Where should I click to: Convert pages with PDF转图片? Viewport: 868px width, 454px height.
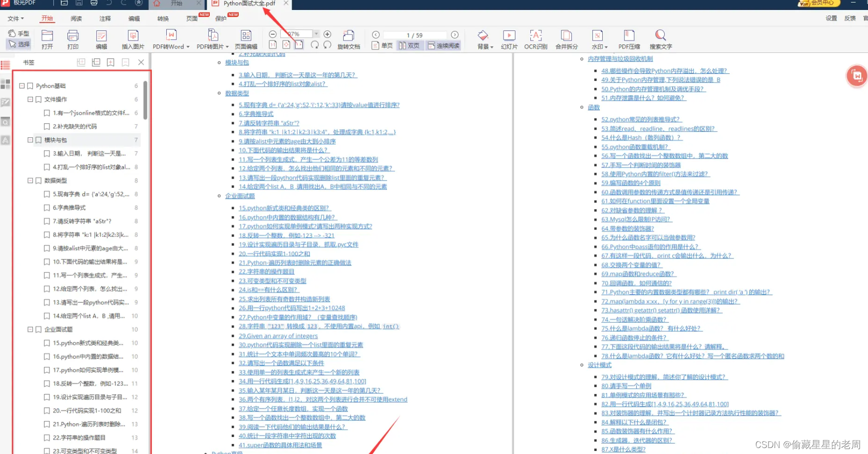213,39
